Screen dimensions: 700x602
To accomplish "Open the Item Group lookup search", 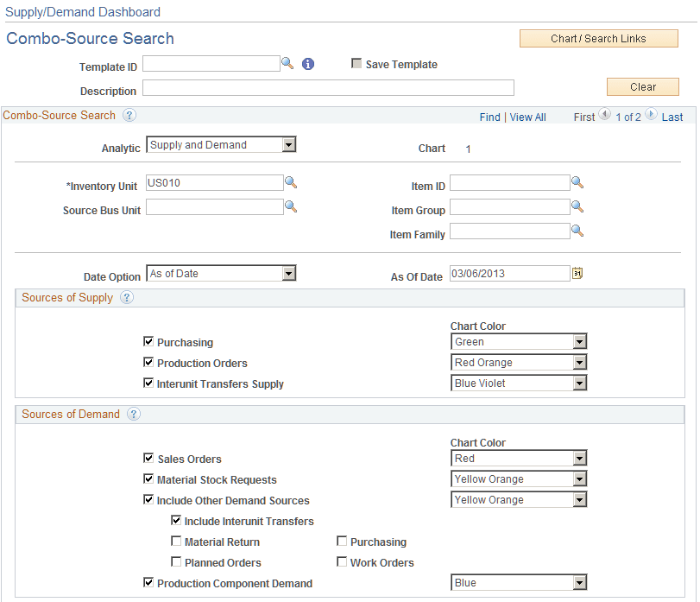I will pyautogui.click(x=577, y=206).
